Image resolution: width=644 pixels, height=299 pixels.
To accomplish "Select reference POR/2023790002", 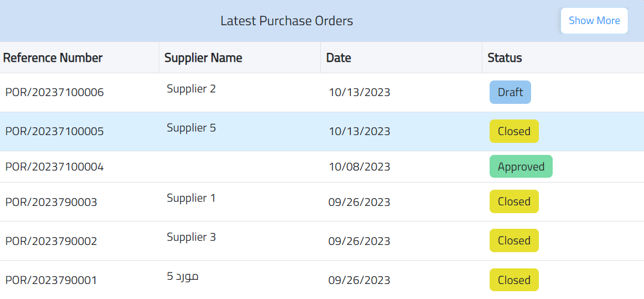I will (x=51, y=241).
